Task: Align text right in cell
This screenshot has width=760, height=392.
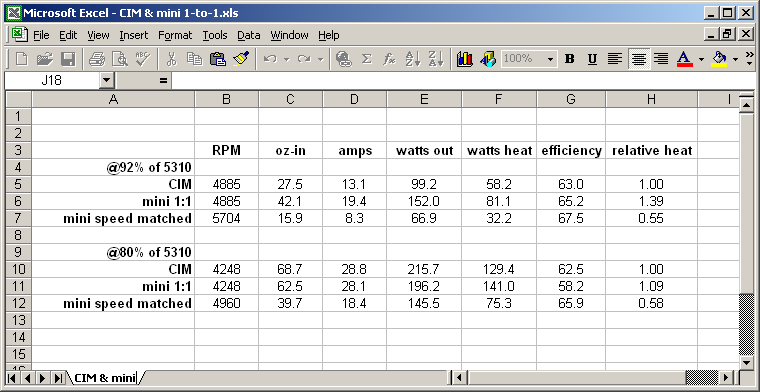Action: 661,59
